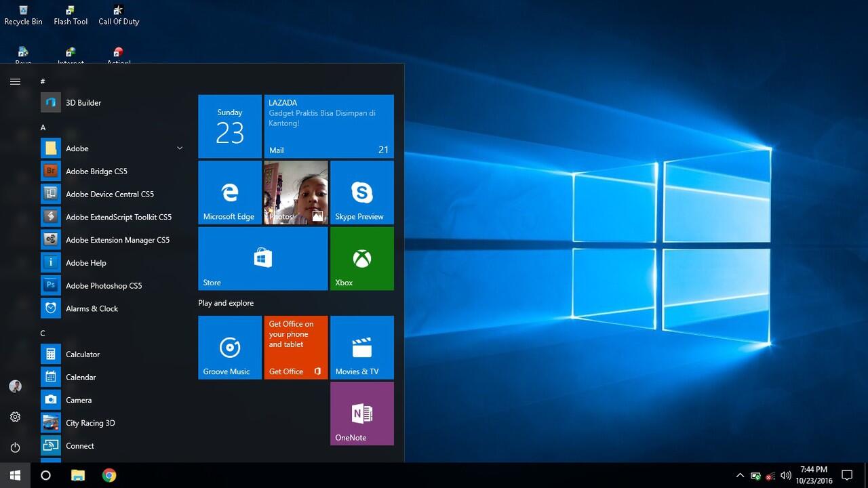Open the Groove Music tile

pos(230,348)
